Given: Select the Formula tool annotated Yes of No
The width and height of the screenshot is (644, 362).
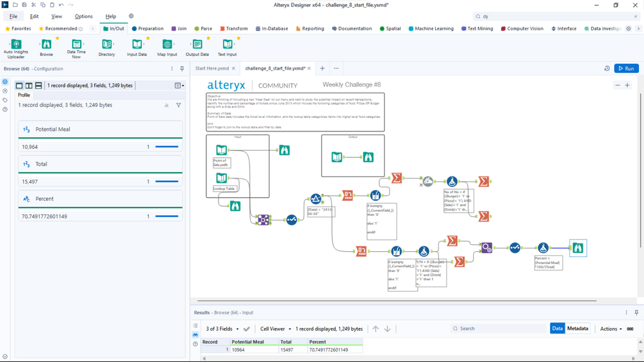Looking at the screenshot, I should tap(452, 181).
